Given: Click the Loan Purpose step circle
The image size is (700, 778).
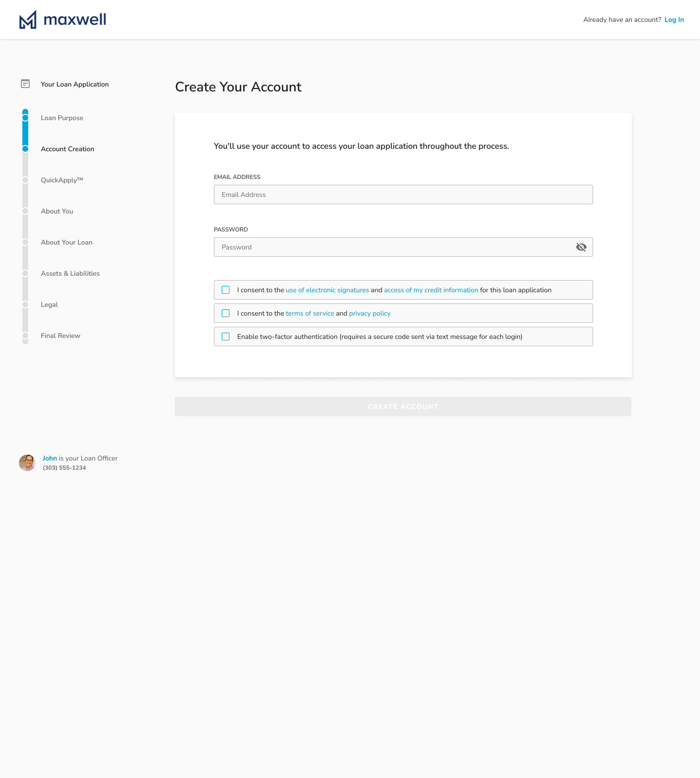Looking at the screenshot, I should (x=25, y=118).
